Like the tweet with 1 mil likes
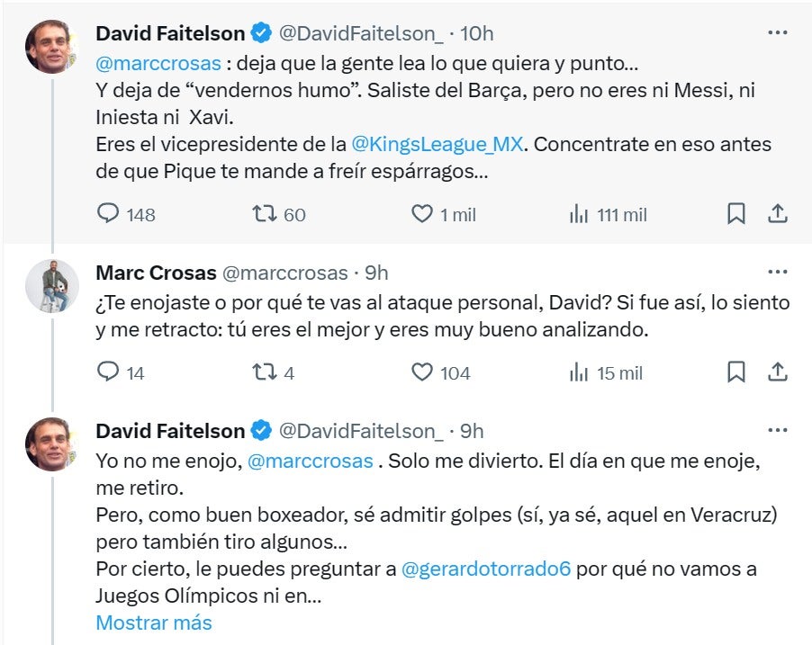 pos(422,214)
